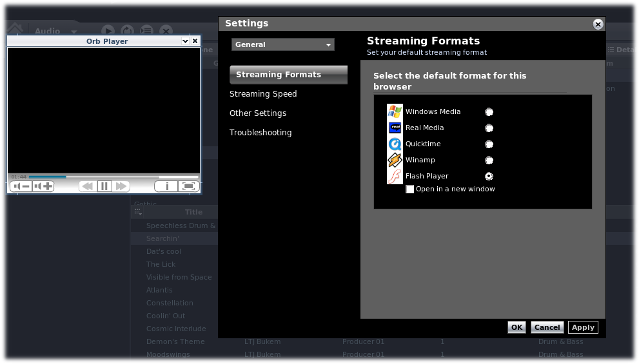Go to the Troubleshooting settings section
Image resolution: width=639 pixels, height=364 pixels.
pos(261,133)
